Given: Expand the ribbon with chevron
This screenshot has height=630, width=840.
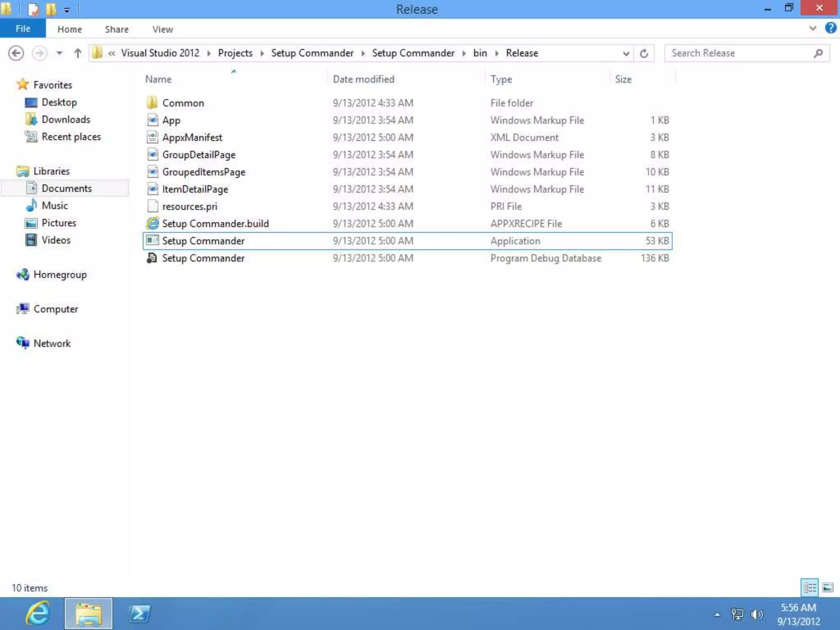Looking at the screenshot, I should [813, 28].
